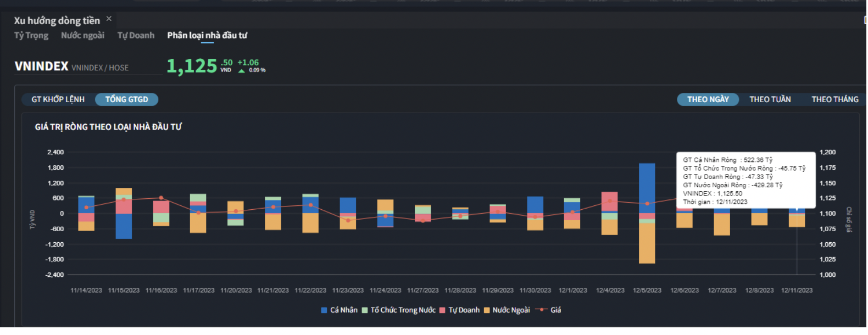Viewport: 868px width, 335px height.
Task: Click the Phân loại nhà đầu tư tab
Action: [207, 36]
